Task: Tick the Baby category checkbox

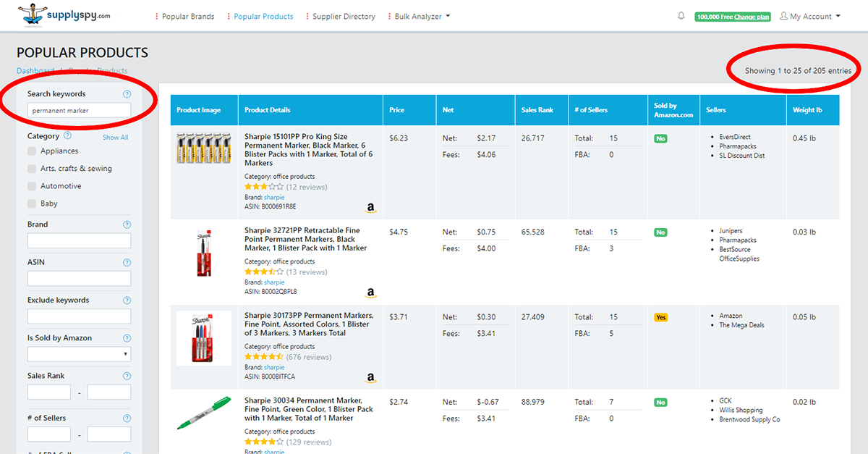Action: [x=32, y=204]
